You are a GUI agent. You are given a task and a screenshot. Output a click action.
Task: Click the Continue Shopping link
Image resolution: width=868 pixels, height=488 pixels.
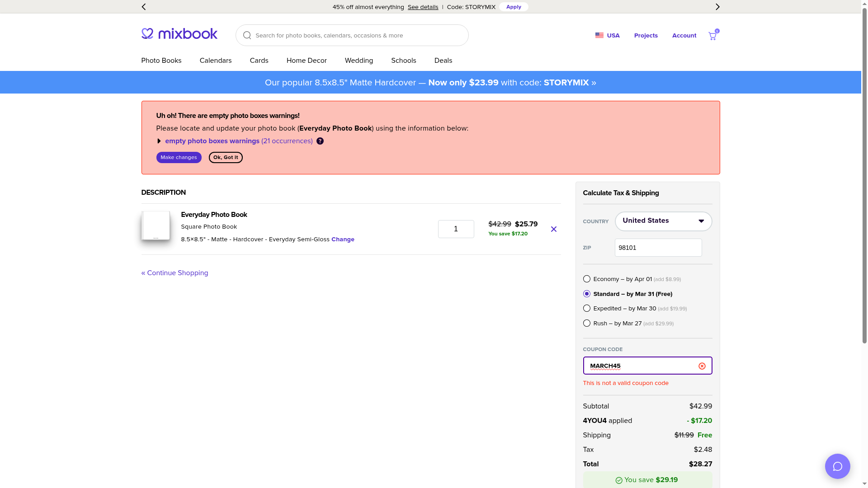coord(175,273)
